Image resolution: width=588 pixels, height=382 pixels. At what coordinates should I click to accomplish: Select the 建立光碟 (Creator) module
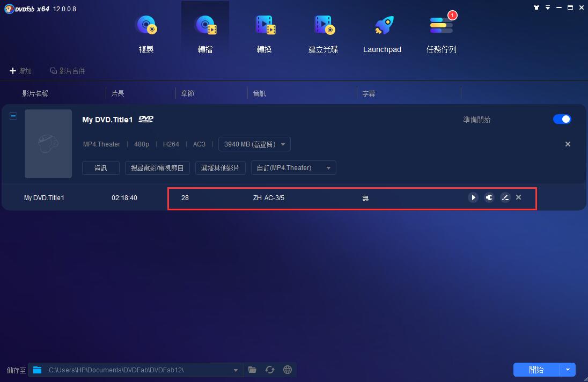point(323,34)
